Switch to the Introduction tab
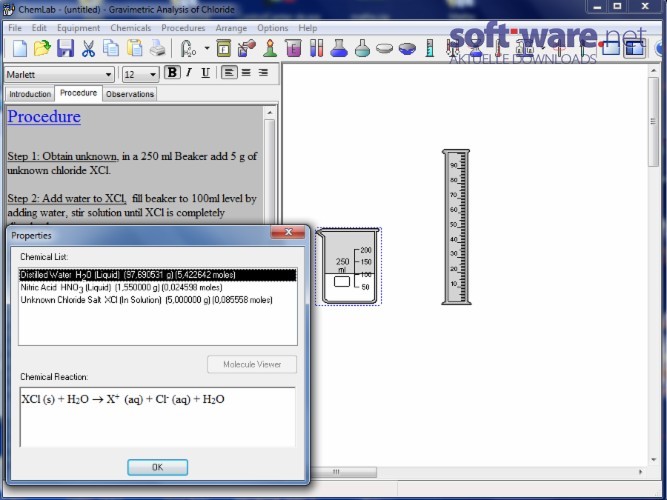Viewport: 667px width, 500px height. pyautogui.click(x=30, y=94)
